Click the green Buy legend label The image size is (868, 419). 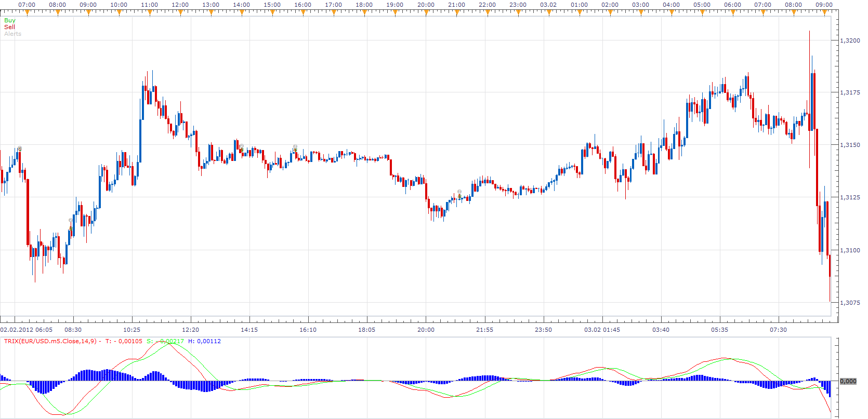click(x=10, y=20)
